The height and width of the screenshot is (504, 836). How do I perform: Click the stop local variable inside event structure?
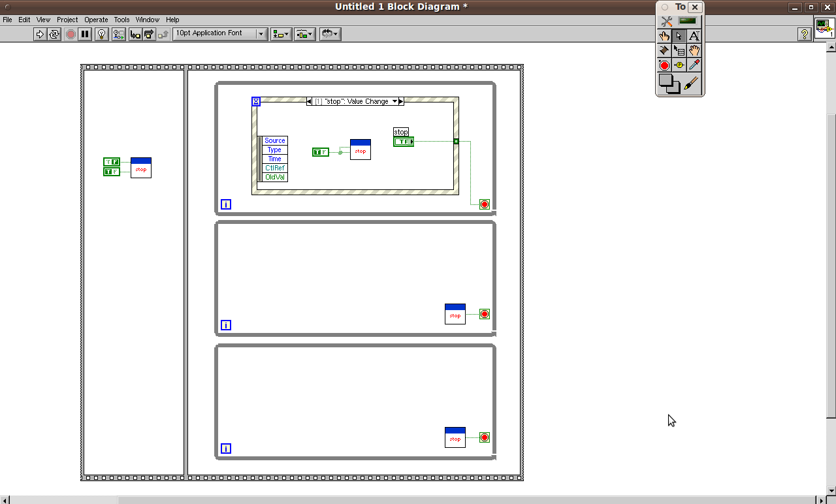[x=361, y=150]
